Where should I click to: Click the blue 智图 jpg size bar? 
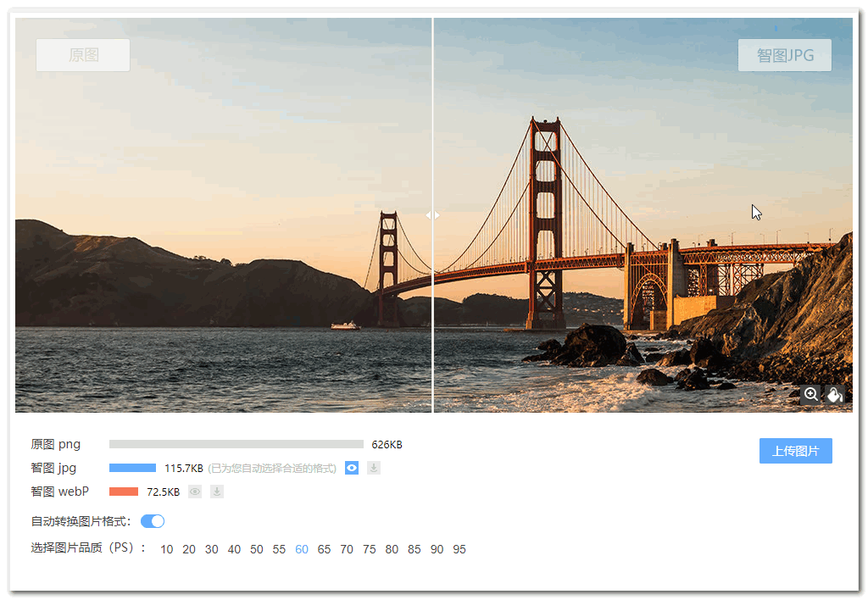point(132,469)
